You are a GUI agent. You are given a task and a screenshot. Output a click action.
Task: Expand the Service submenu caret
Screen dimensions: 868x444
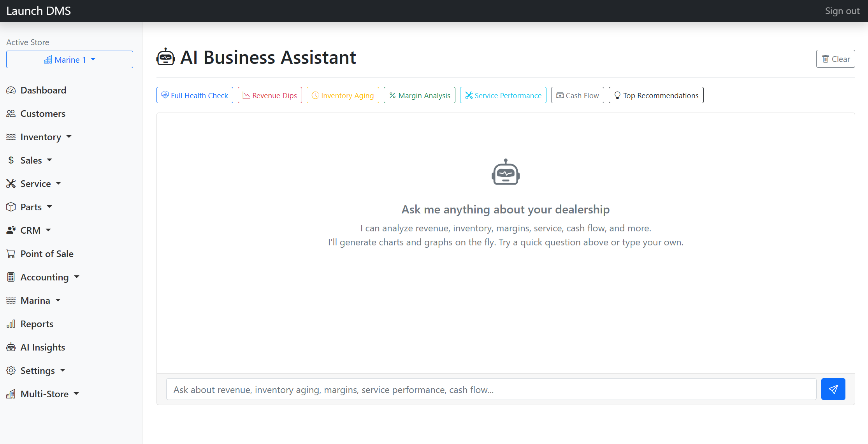click(x=58, y=184)
